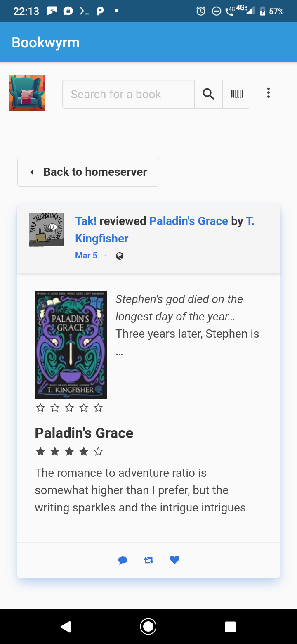
Task: Like the review with the heart icon
Action: 174,560
